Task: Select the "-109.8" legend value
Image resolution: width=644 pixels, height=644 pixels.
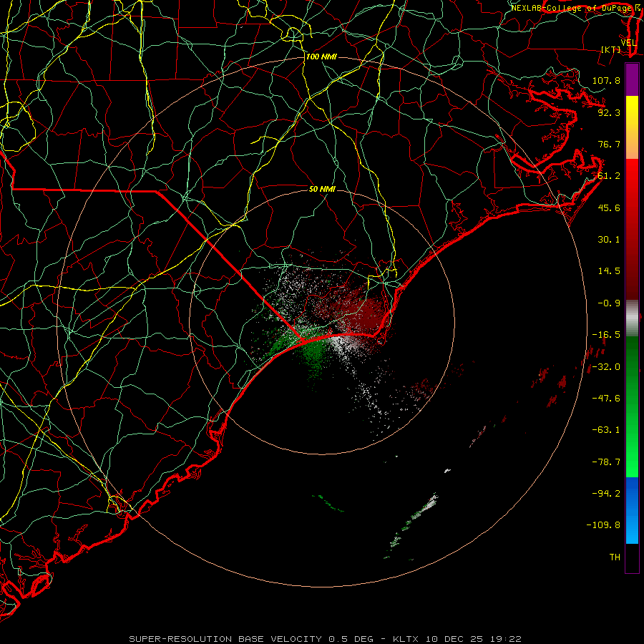Action: [603, 525]
